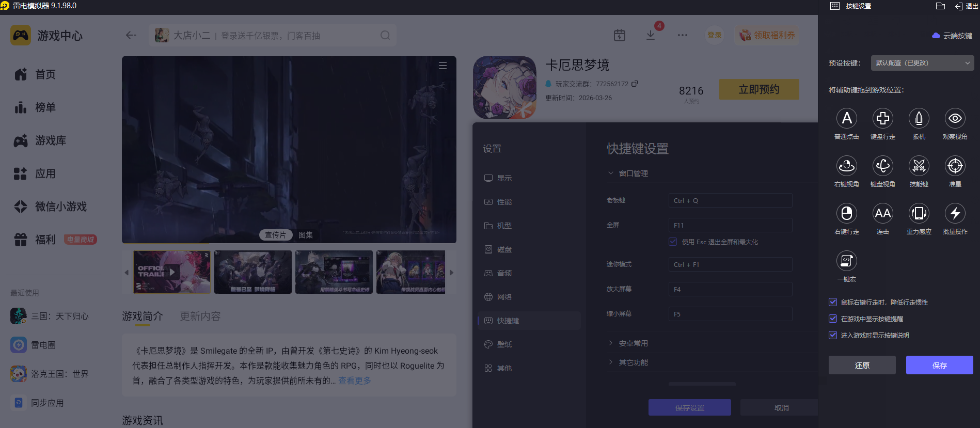
Task: Open the 预设按键 preset dropdown
Action: point(922,63)
